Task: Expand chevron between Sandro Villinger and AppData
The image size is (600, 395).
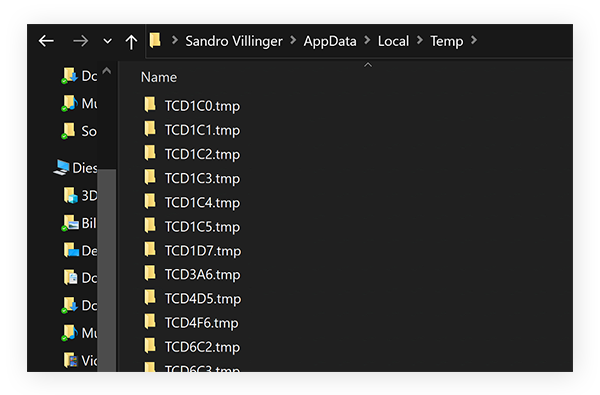Action: tap(293, 40)
